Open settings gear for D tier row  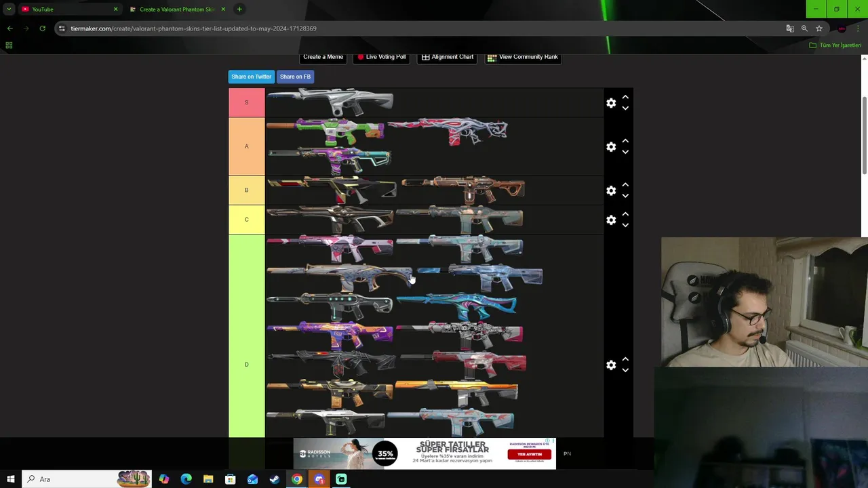point(611,365)
